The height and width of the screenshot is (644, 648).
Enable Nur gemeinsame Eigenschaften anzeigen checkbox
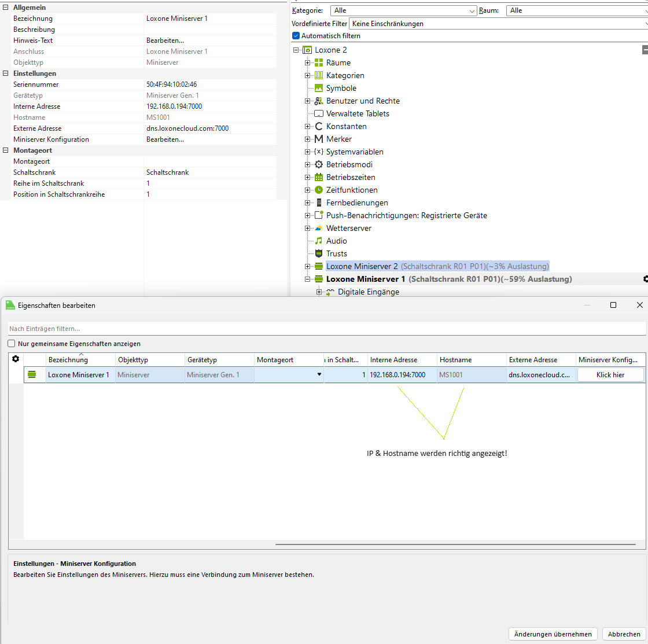(x=12, y=344)
